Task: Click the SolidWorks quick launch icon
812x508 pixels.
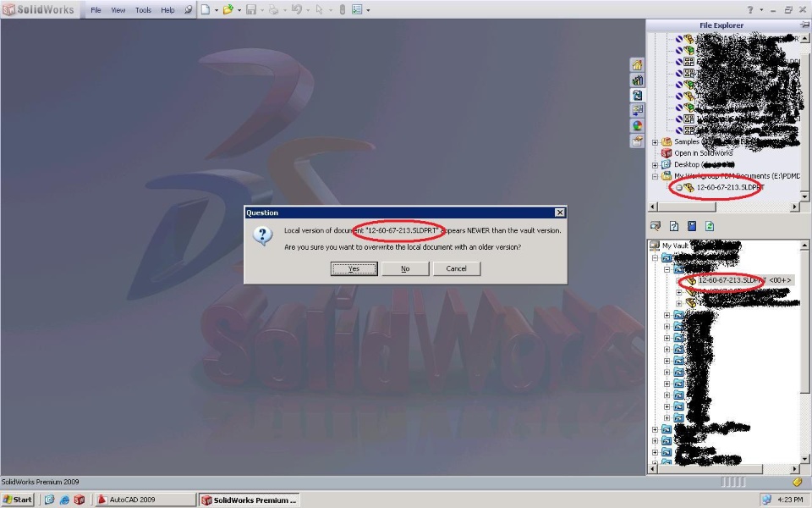Action: [80, 500]
